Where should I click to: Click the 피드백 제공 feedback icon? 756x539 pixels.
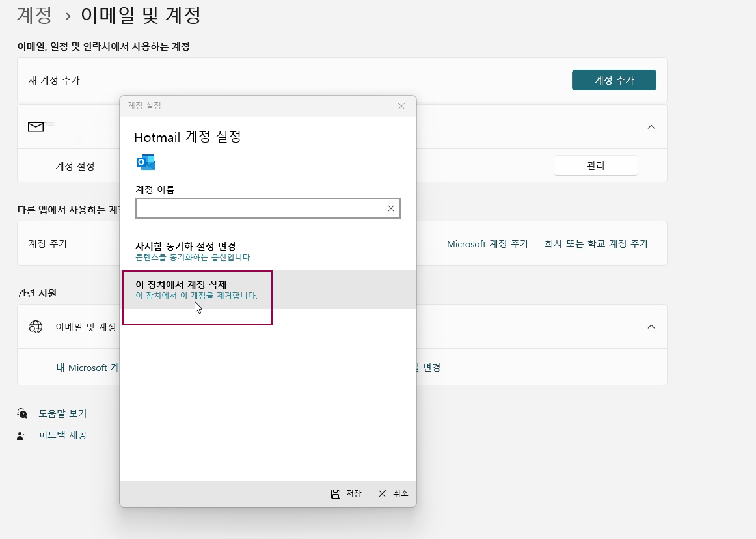click(x=22, y=435)
